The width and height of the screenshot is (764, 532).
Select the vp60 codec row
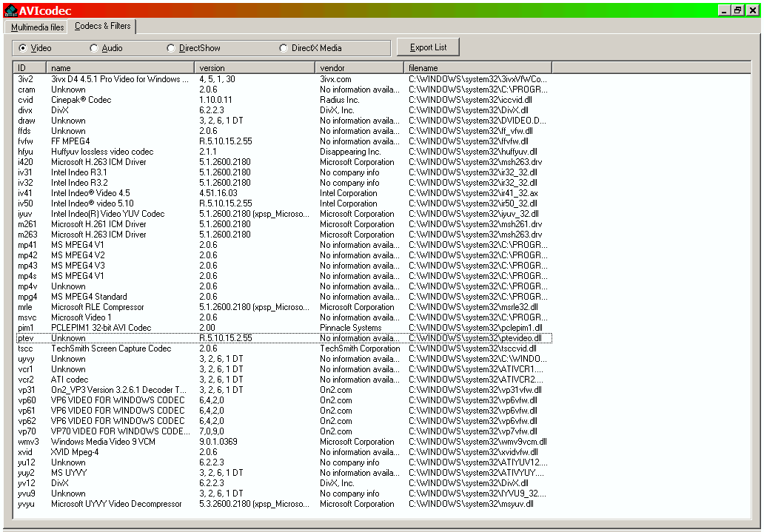coord(283,400)
